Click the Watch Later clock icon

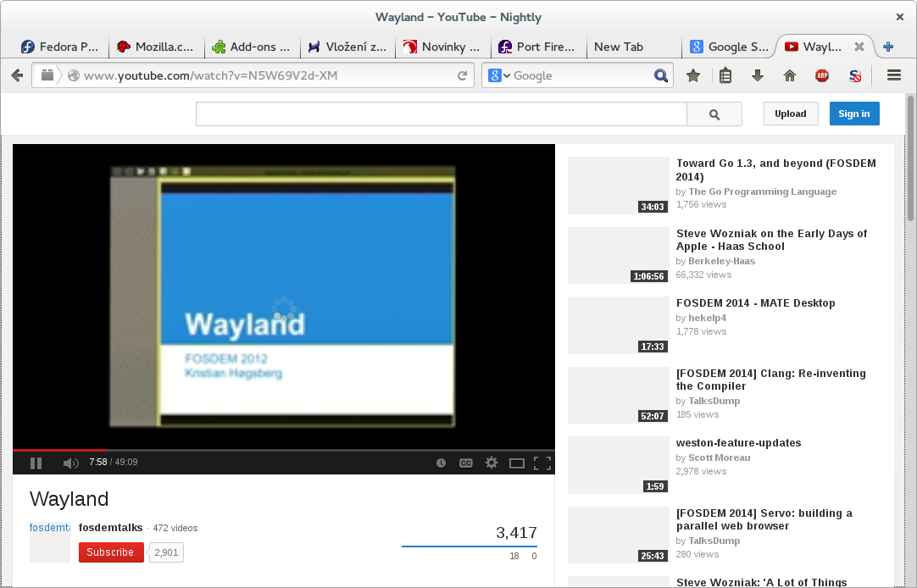point(441,463)
